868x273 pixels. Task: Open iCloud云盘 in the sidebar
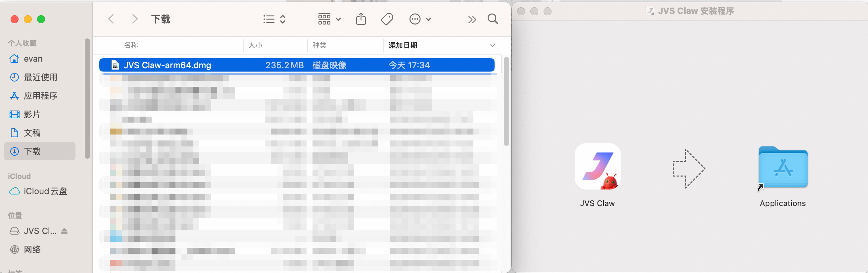coord(40,191)
